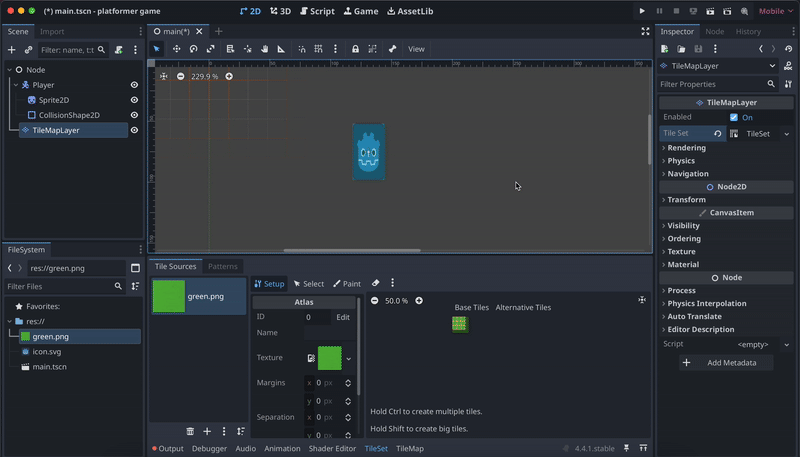
Task: Hide the Sprite2D node visibility
Action: click(134, 100)
